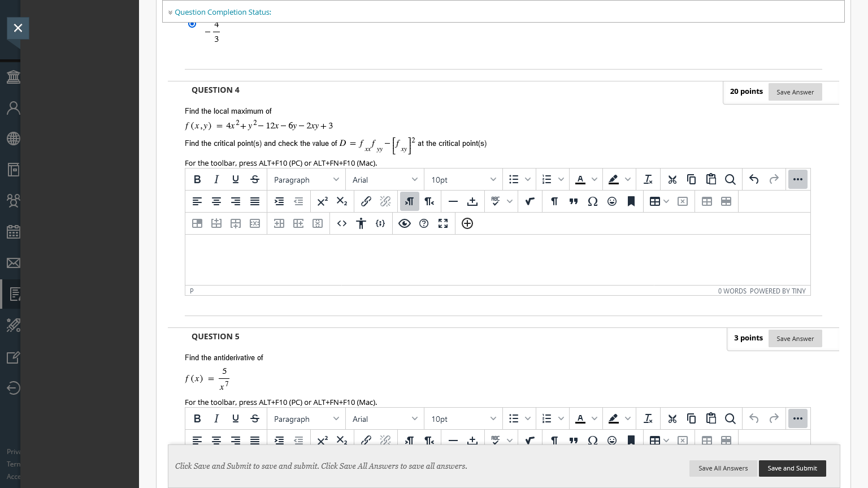The height and width of the screenshot is (488, 868).
Task: Toggle fullscreen mode in Question 4 editor
Action: [x=443, y=223]
